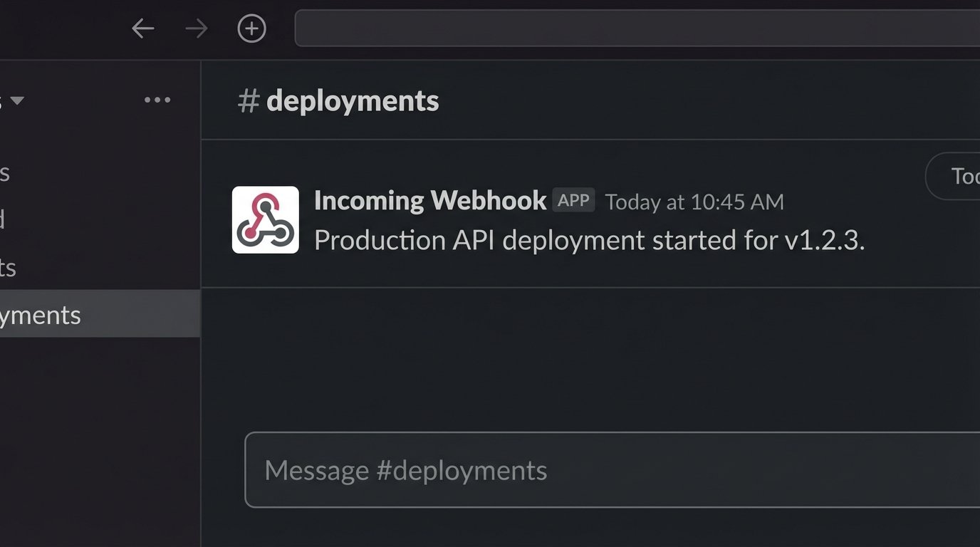Open the 'Today at 10:45 AM' timestamp
The height and width of the screenshot is (547, 980).
tap(694, 202)
